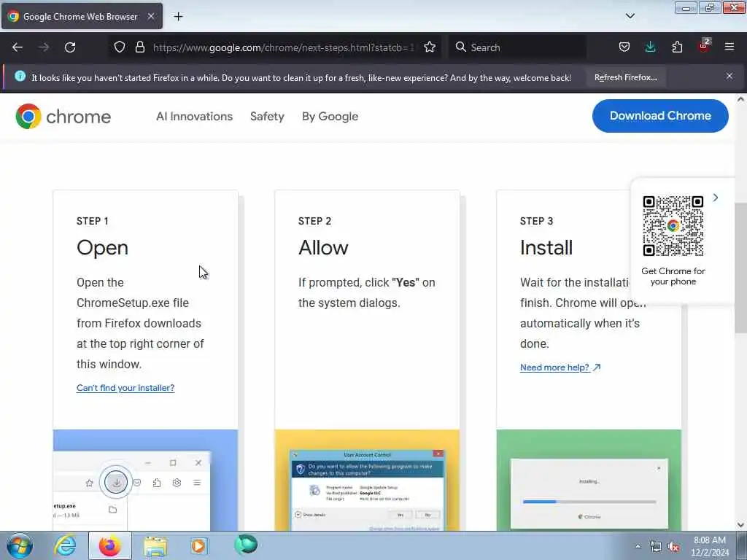747x560 pixels.
Task: Open the Firefox hamburger menu
Action: tap(729, 47)
